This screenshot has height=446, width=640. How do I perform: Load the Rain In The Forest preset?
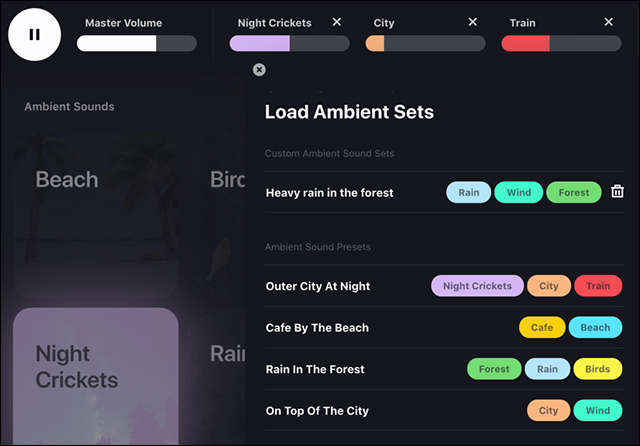pyautogui.click(x=315, y=369)
